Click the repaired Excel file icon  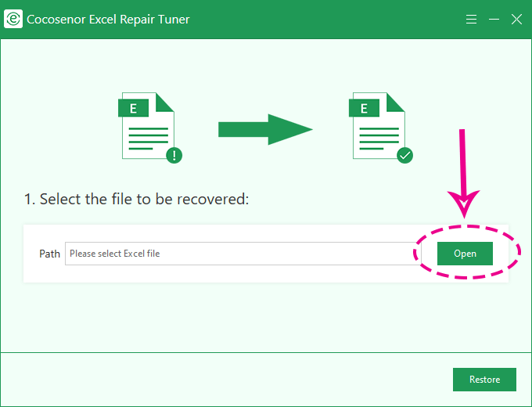[381, 128]
